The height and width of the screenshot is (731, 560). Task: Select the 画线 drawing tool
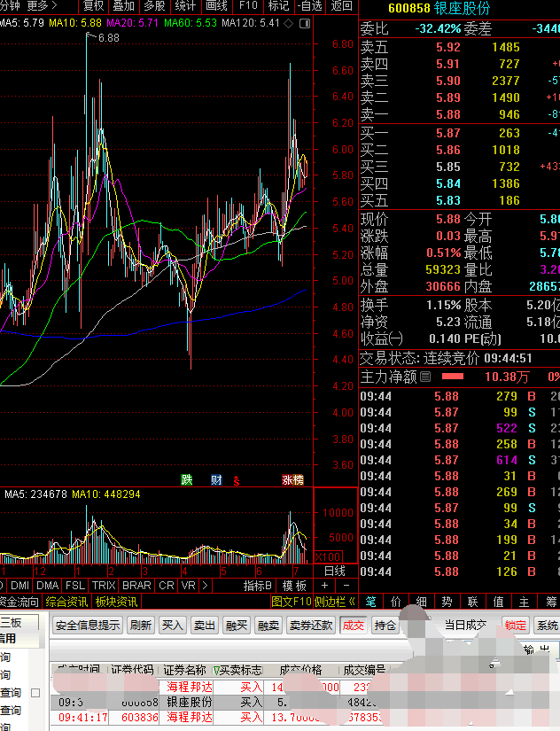pyautogui.click(x=216, y=5)
